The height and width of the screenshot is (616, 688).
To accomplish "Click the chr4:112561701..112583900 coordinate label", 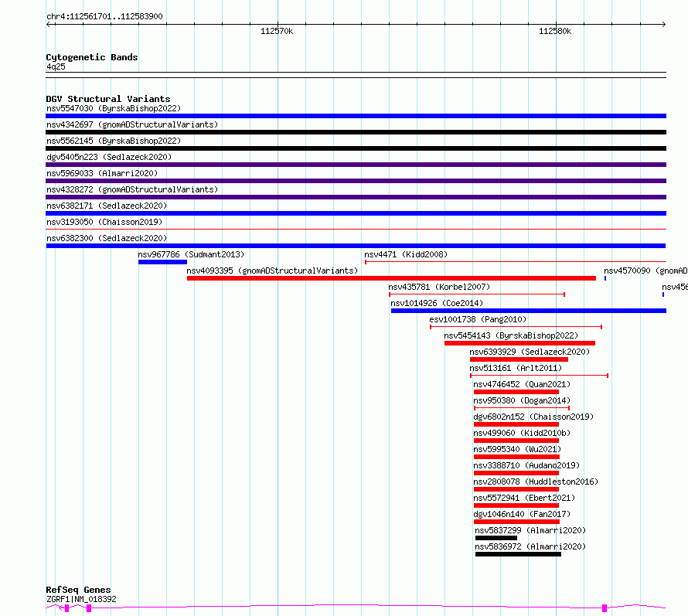I will 104,17.
